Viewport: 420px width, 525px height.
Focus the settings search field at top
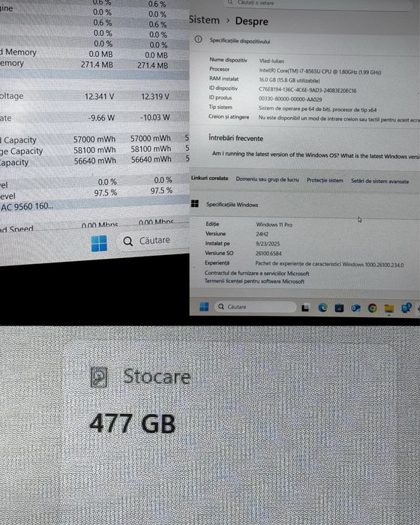click(318, 3)
